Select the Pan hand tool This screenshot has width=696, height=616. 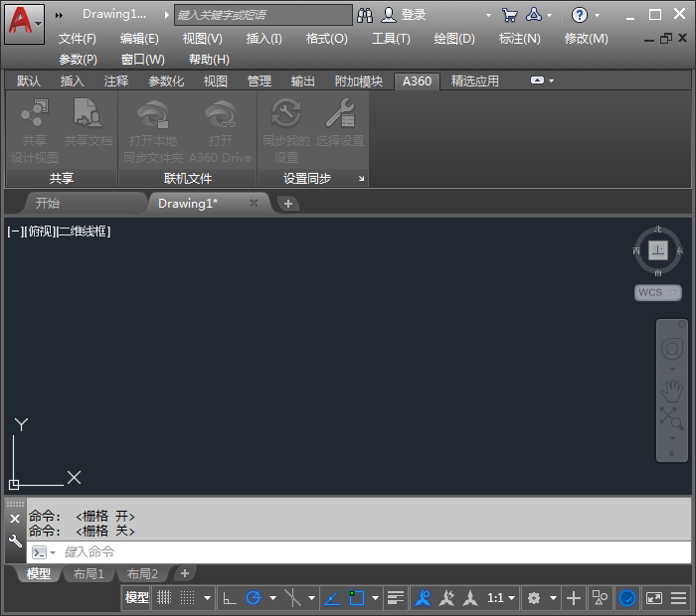tap(671, 390)
